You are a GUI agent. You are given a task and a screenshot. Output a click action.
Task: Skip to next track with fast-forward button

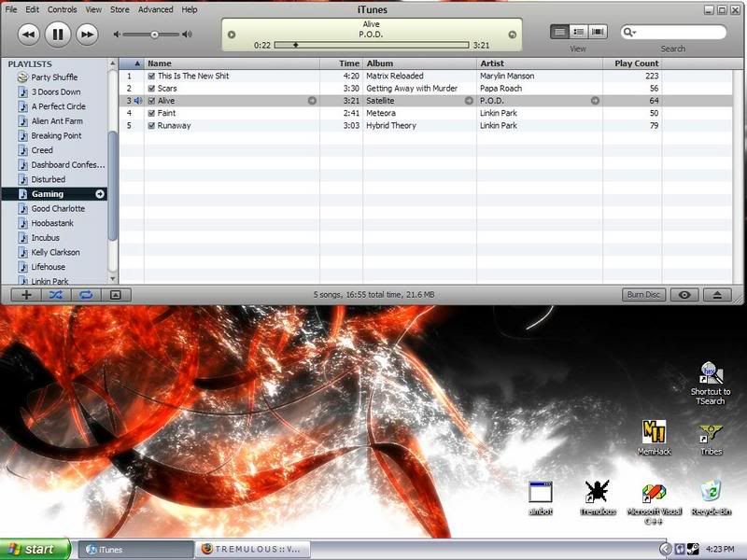(x=87, y=35)
